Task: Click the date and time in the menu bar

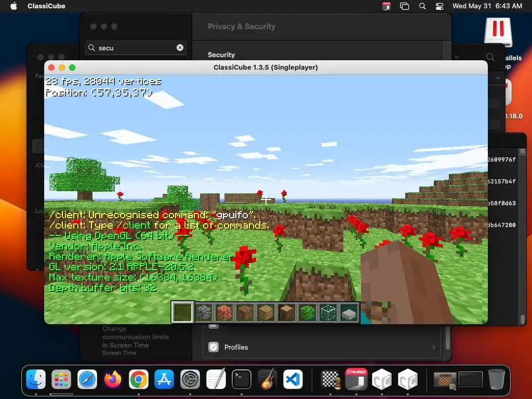Action: (x=487, y=6)
